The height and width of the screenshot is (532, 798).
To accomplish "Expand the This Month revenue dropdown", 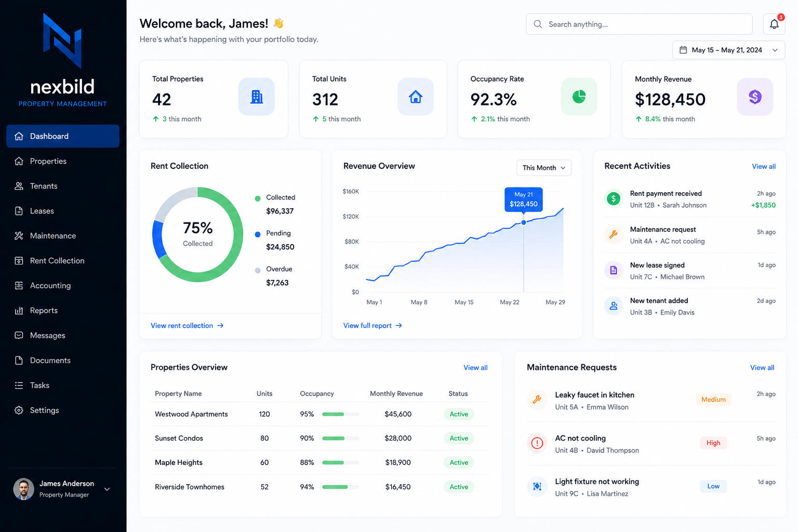I will click(544, 168).
